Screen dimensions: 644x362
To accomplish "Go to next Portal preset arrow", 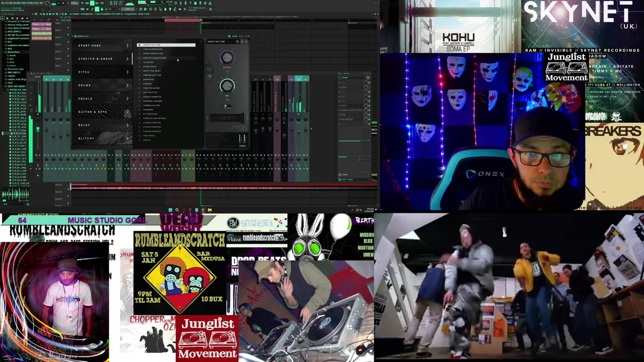I will (246, 42).
